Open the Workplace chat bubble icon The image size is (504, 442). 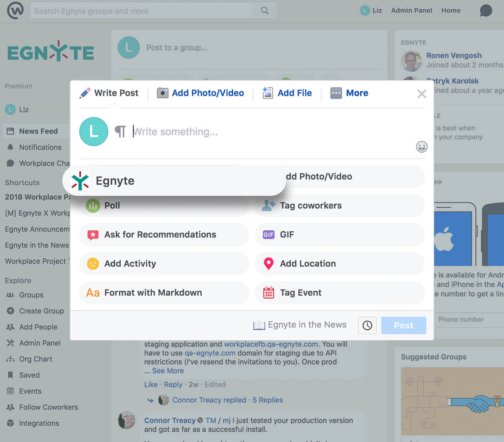tap(485, 11)
